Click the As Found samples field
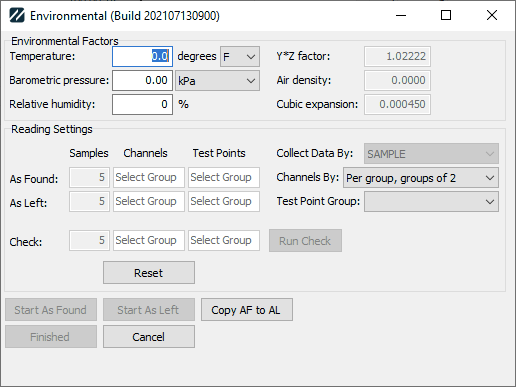Screen dimensions: 516x387 [x=89, y=177]
